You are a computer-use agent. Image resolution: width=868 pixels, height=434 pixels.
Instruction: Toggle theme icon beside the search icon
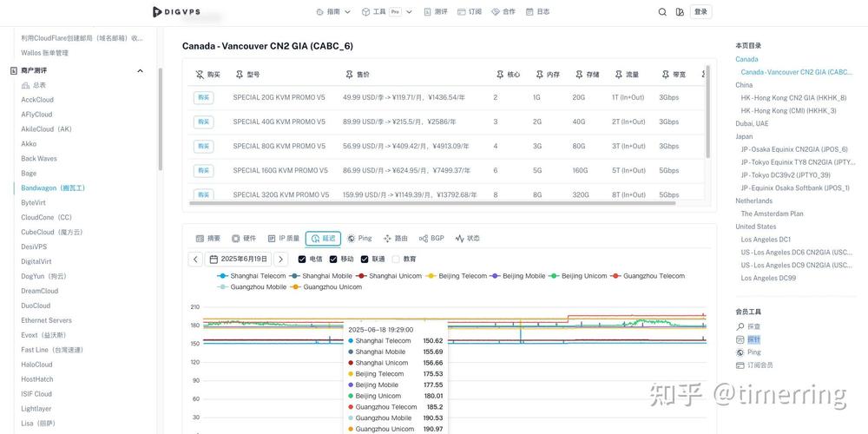[680, 11]
